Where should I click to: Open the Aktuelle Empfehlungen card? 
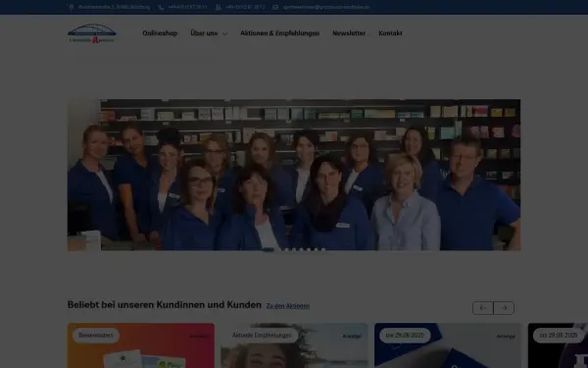[294, 345]
